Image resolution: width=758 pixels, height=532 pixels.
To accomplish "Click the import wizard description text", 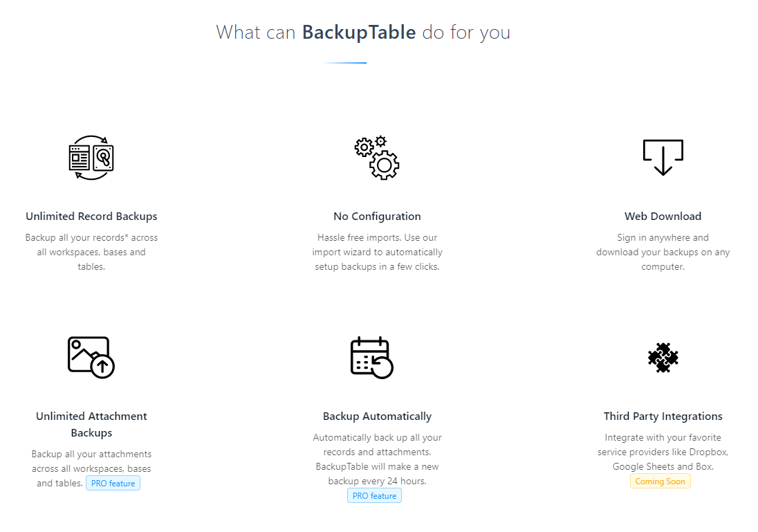I will [377, 252].
